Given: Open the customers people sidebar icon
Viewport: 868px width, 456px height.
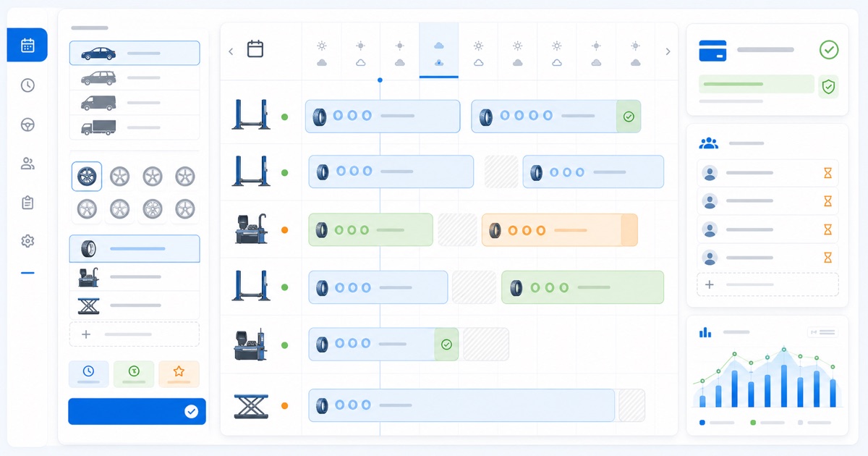Looking at the screenshot, I should pos(27,164).
